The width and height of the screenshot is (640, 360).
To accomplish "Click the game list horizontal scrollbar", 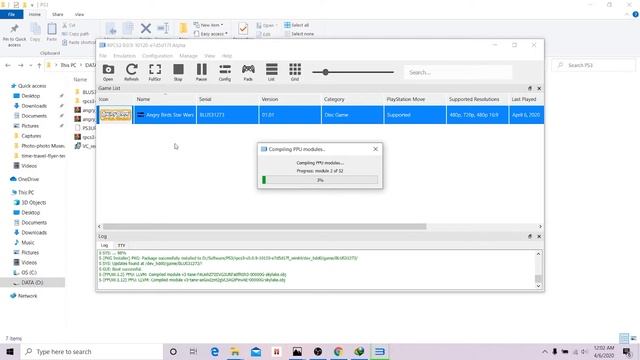I will [x=264, y=227].
